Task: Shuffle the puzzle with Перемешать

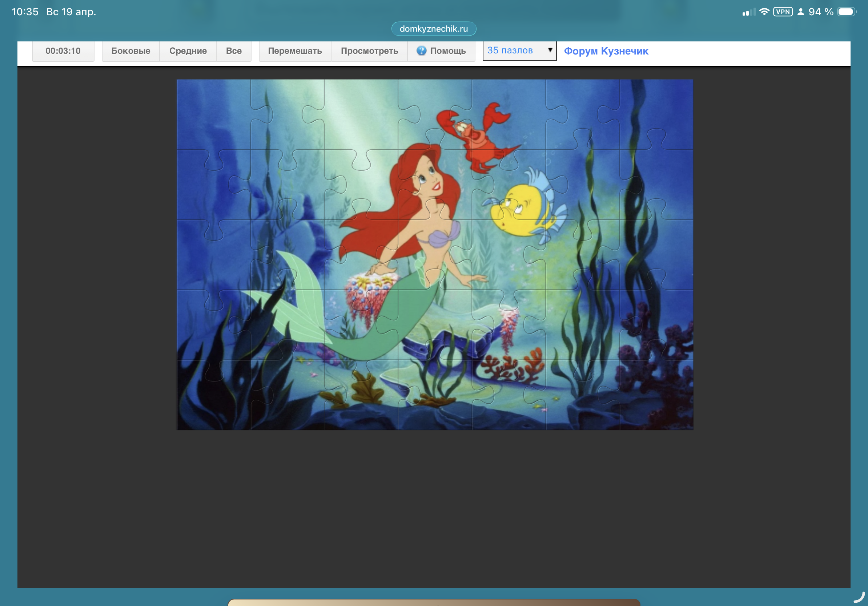Action: [x=294, y=51]
